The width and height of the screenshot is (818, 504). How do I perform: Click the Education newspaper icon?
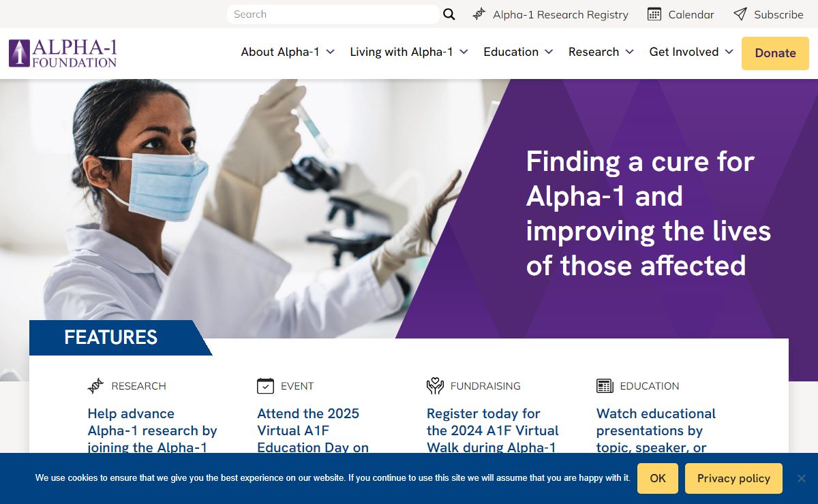pyautogui.click(x=605, y=386)
